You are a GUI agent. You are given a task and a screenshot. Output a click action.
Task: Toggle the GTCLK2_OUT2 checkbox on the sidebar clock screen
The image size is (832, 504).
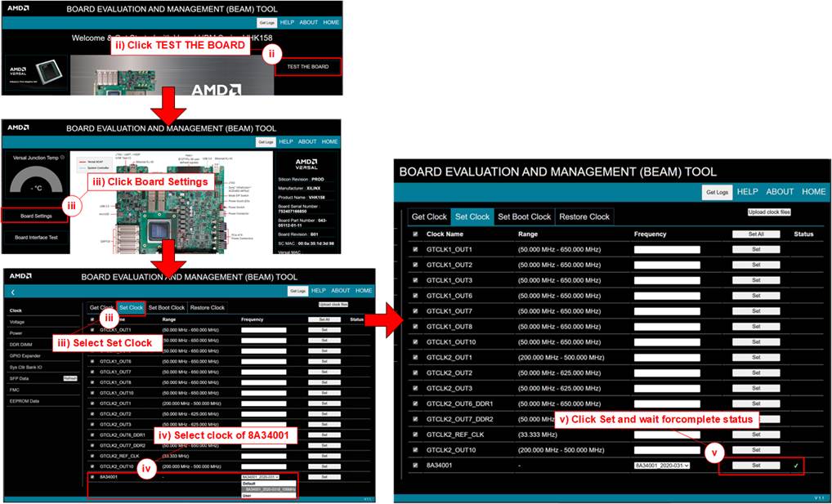pos(92,414)
